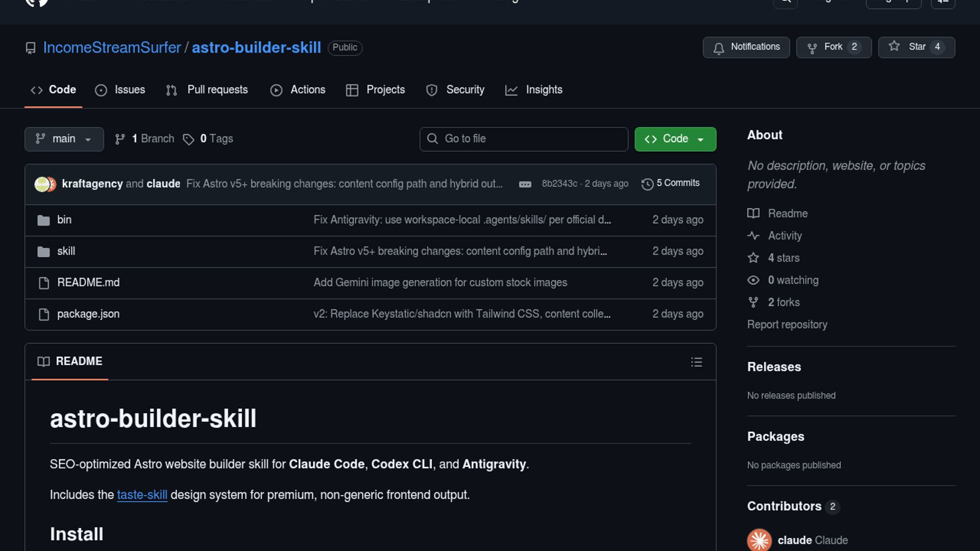Screen dimensions: 980x551
Task: Open the Insights tab
Action: [x=534, y=90]
